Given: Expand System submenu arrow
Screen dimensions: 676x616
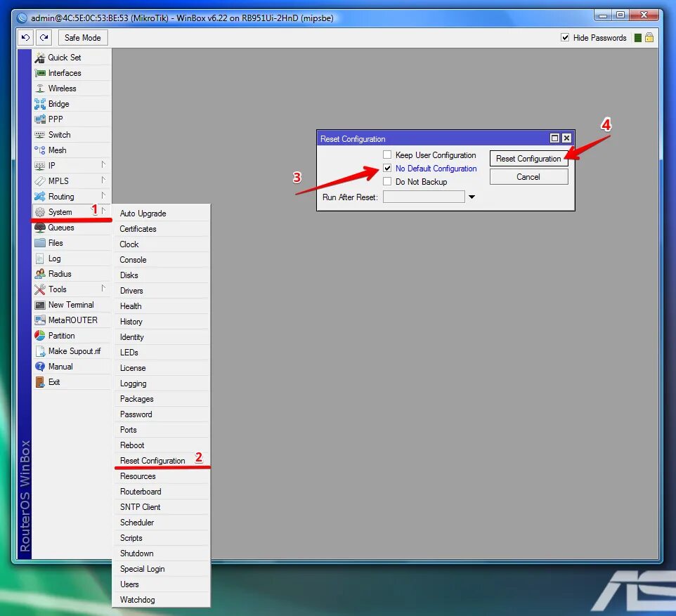Looking at the screenshot, I should [103, 211].
